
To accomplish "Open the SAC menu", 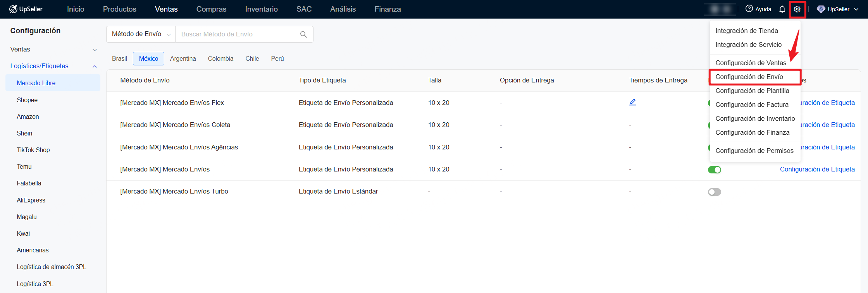I will (x=304, y=9).
